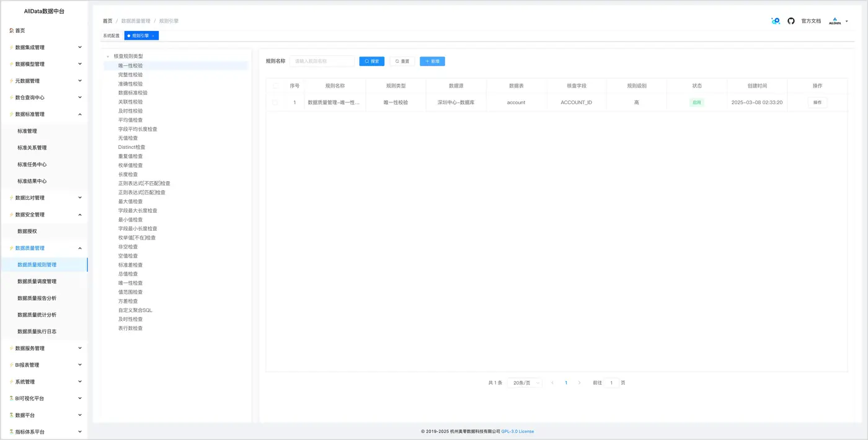Tick the select-all checkbox in table header
Image resolution: width=868 pixels, height=440 pixels.
tap(275, 86)
